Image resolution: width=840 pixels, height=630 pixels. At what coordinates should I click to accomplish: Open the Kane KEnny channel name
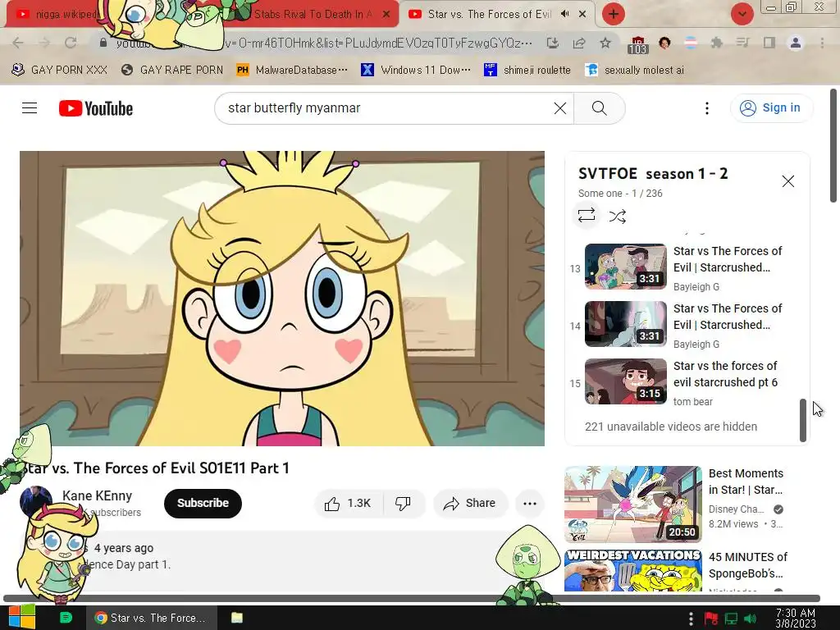pos(97,495)
